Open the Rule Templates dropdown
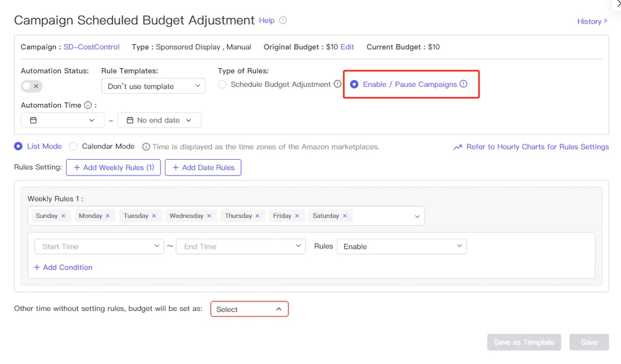The image size is (621, 364). pos(153,86)
